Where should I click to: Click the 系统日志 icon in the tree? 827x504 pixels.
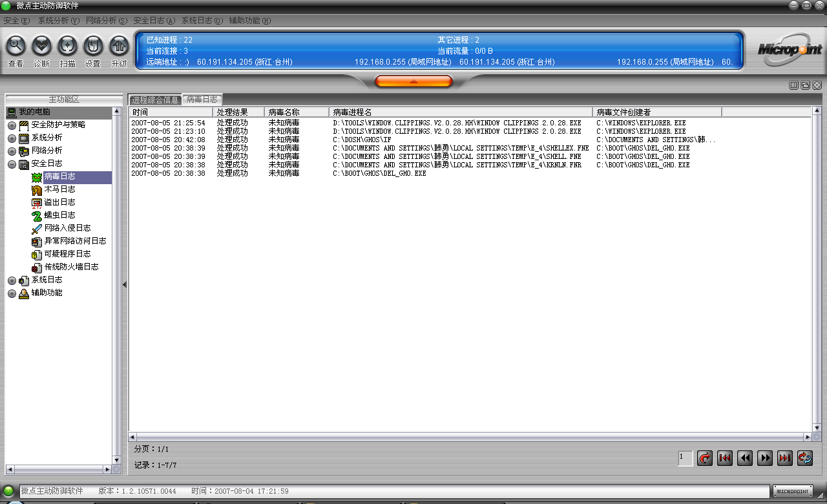pos(24,280)
